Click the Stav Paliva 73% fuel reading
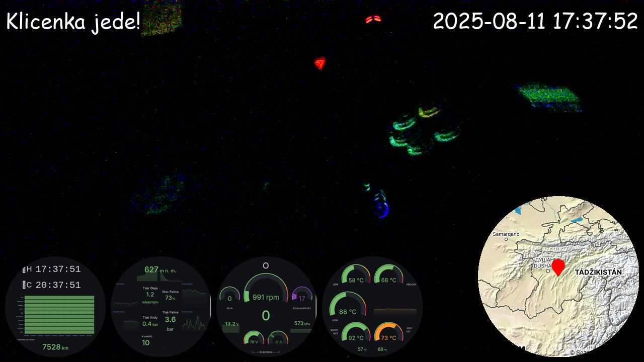This screenshot has width=644, height=362. [170, 295]
